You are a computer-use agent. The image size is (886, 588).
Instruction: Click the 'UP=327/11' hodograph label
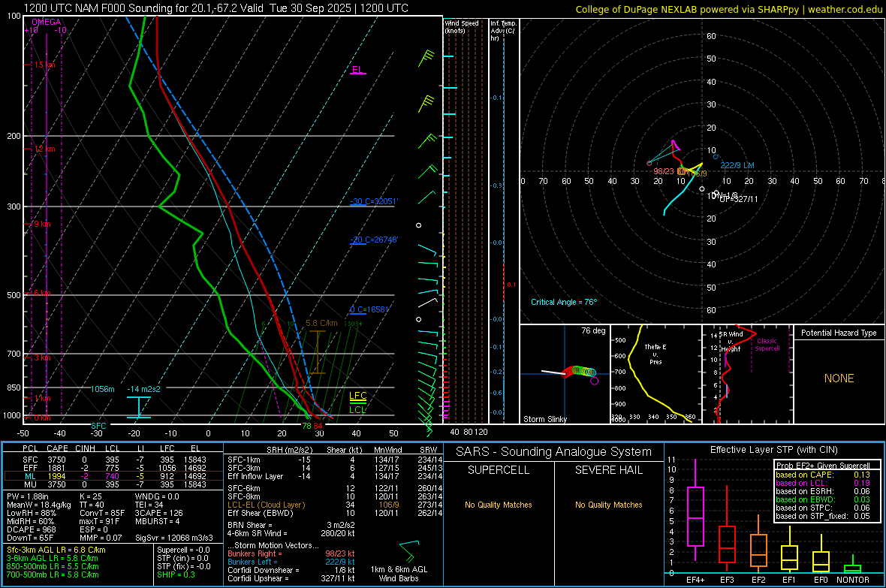pos(739,199)
